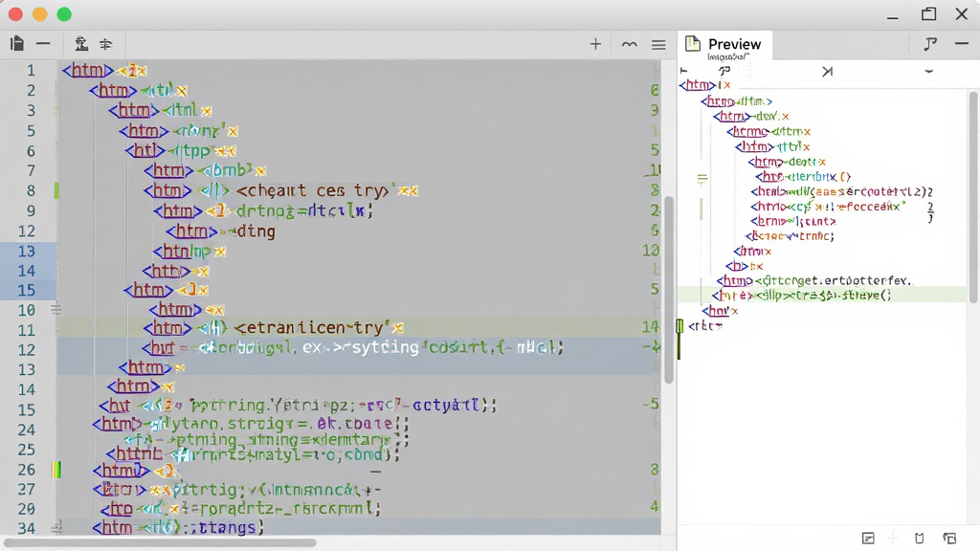This screenshot has height=551, width=980.
Task: Click the green change marker beside line 26
Action: (56, 469)
